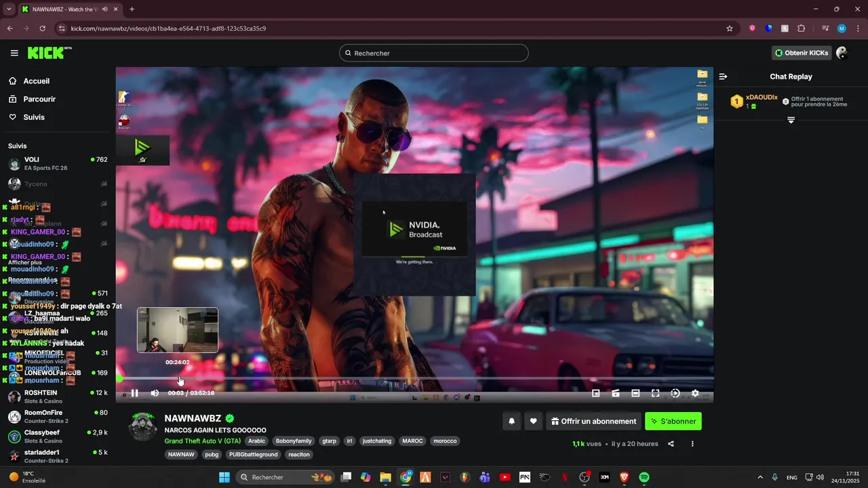Screen dimensions: 868x488
Task: Click the KICK logo
Action: pos(49,53)
